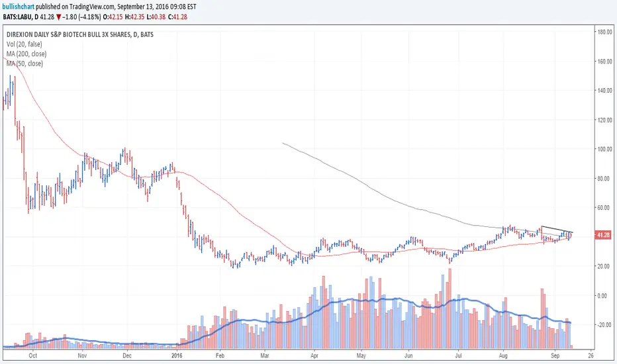Image resolution: width=617 pixels, height=364 pixels.
Task: Click the high price H:42.35
Action: tap(134, 17)
